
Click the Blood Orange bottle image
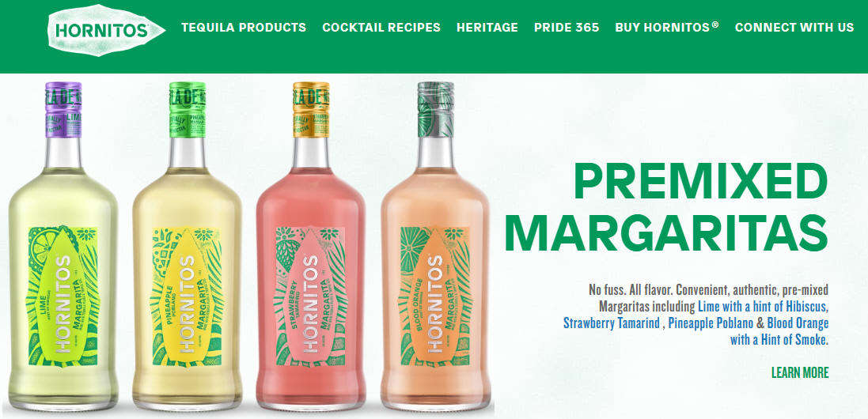(x=435, y=246)
